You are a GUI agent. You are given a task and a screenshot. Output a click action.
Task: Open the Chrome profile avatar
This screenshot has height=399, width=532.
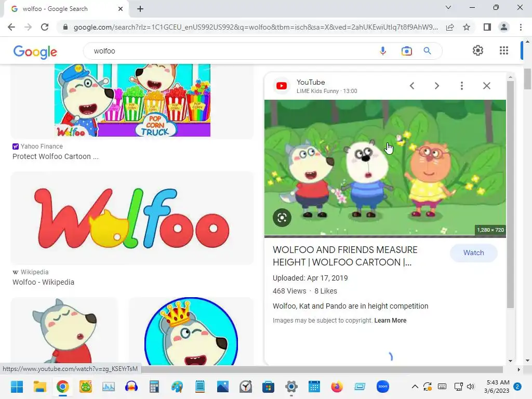[x=504, y=27]
